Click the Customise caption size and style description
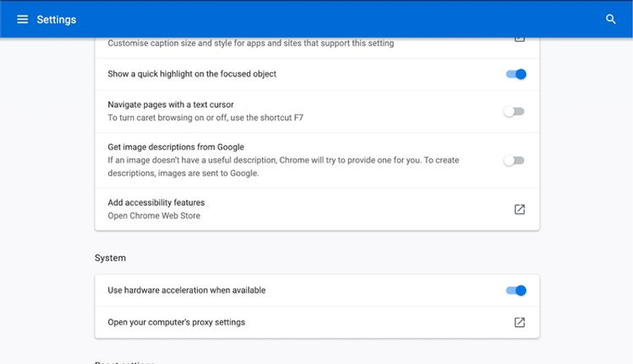The image size is (633, 364). [x=251, y=44]
